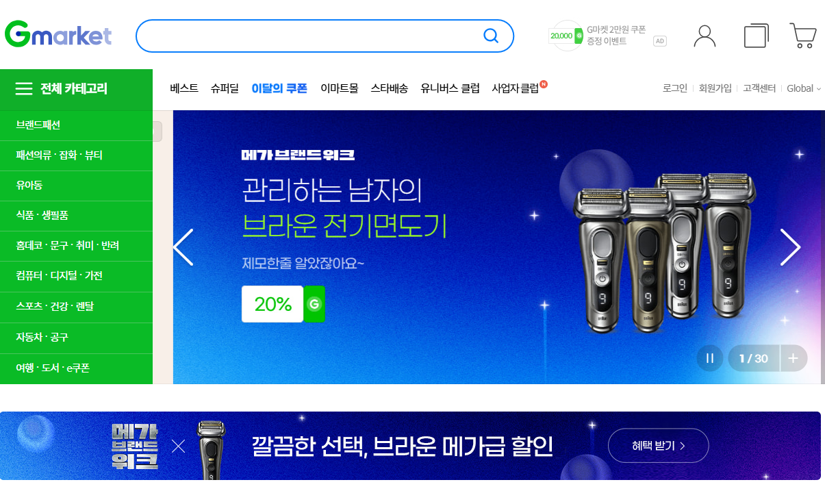
Task: Open the recently viewed items icon
Action: coord(757,36)
